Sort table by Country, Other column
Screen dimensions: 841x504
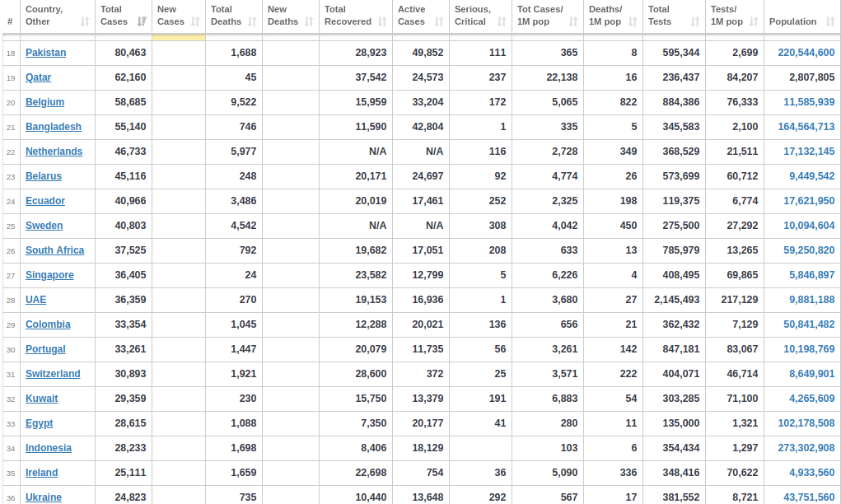pos(58,16)
